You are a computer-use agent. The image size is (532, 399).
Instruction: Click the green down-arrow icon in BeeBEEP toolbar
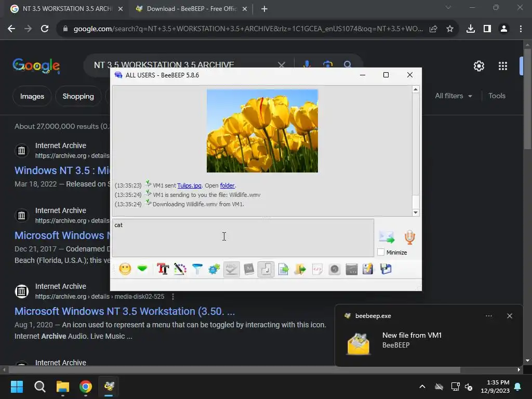[x=142, y=269]
